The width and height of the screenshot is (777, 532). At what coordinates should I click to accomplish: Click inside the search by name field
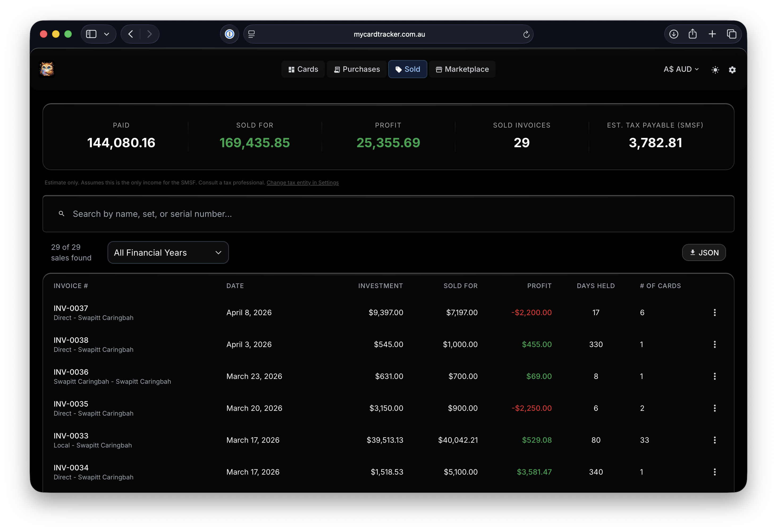pyautogui.click(x=234, y=214)
